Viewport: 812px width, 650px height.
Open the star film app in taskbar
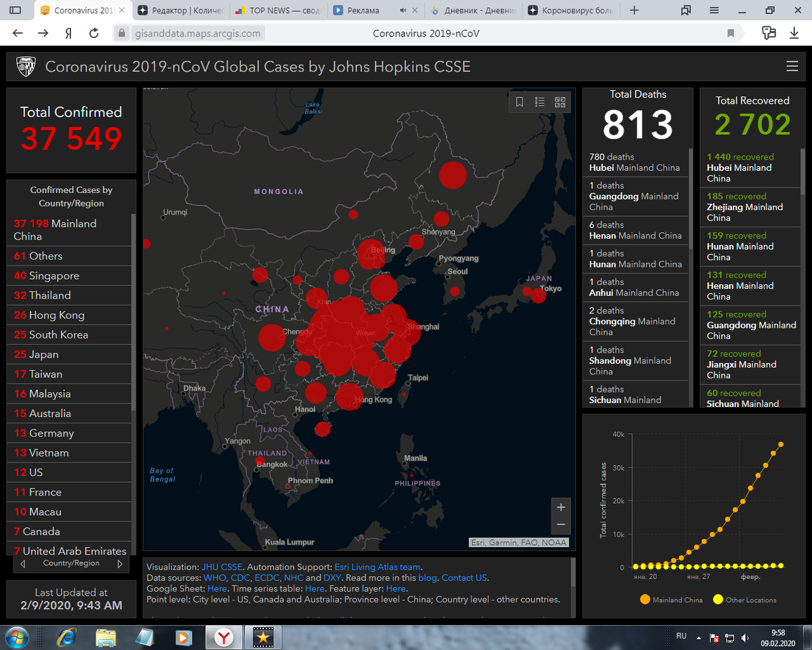(x=263, y=637)
